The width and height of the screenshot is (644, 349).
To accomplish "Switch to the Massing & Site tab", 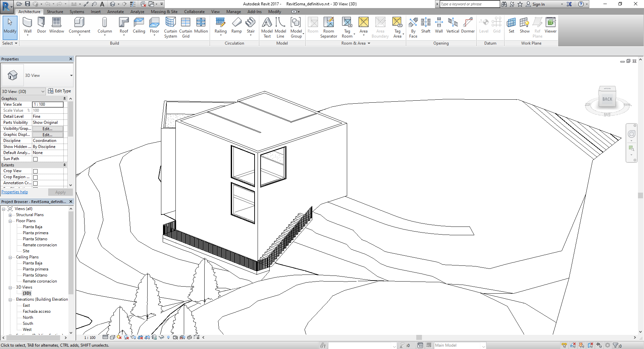I will click(x=164, y=12).
